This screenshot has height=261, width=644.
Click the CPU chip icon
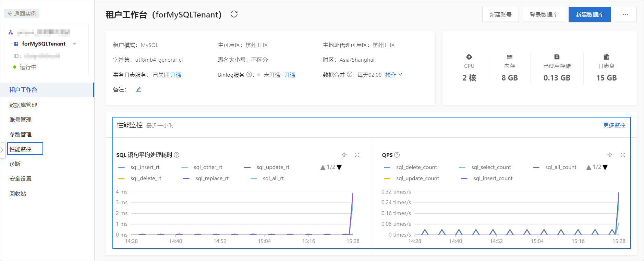tap(469, 57)
